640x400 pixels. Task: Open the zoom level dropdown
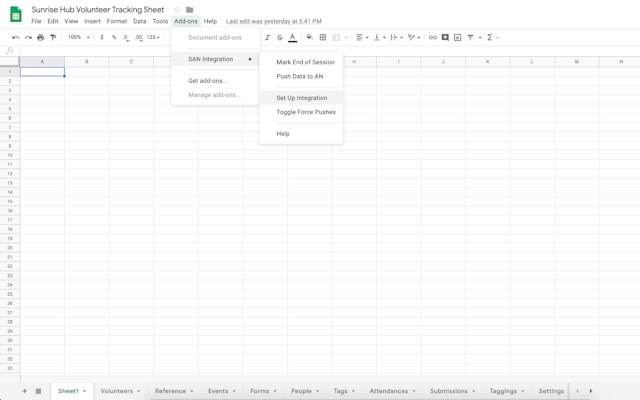click(x=78, y=37)
